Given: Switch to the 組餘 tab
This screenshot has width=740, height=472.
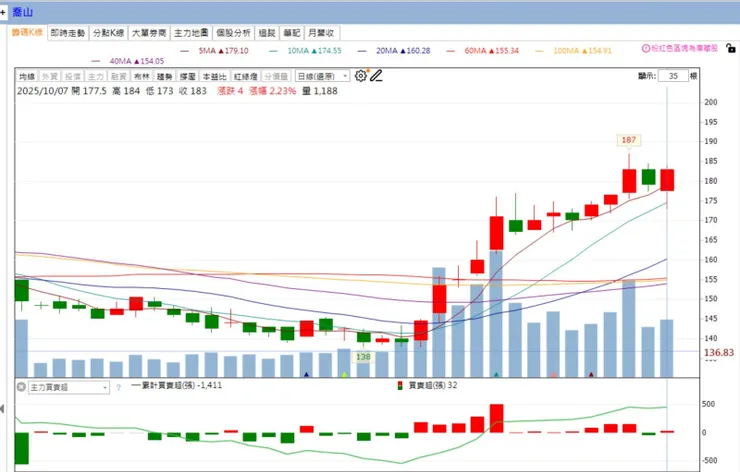Looking at the screenshot, I should [267, 33].
